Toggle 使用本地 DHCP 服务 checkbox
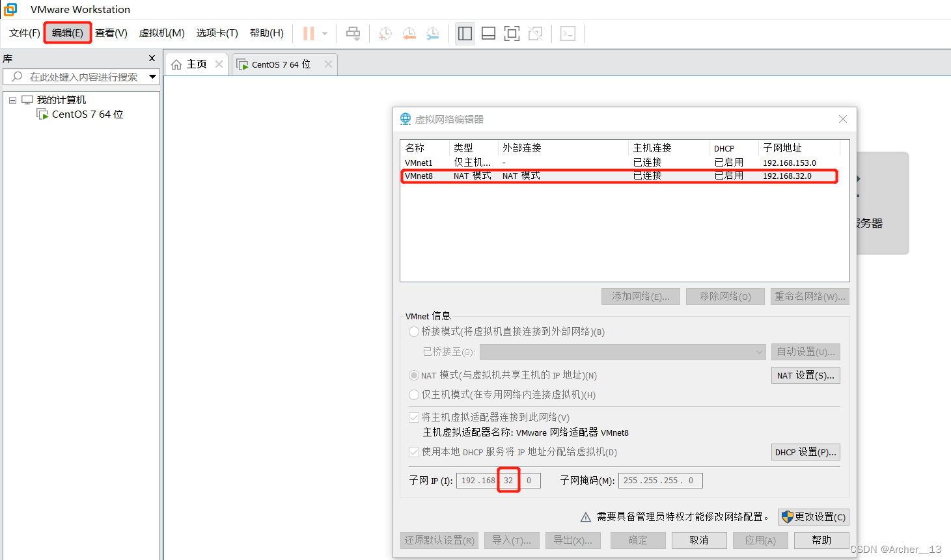This screenshot has height=560, width=951. pyautogui.click(x=414, y=452)
